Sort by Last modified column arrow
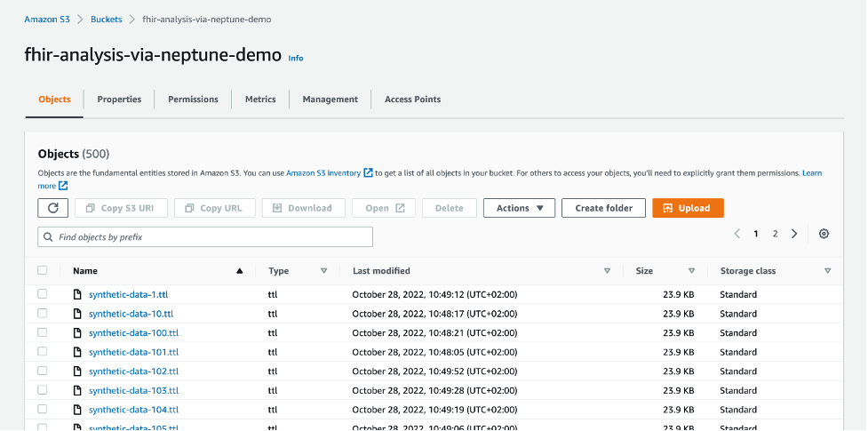The height and width of the screenshot is (431, 868). click(x=608, y=271)
